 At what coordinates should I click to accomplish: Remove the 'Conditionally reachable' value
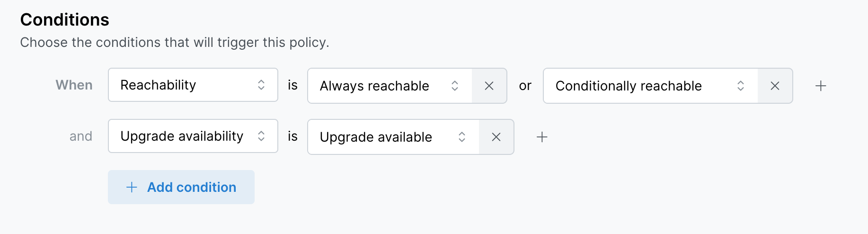[775, 86]
